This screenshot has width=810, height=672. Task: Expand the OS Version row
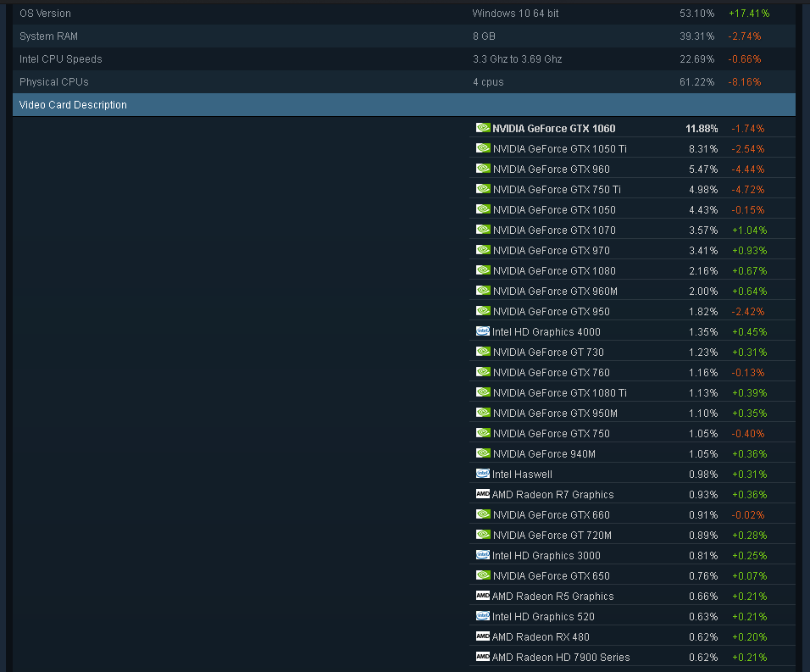[x=404, y=14]
